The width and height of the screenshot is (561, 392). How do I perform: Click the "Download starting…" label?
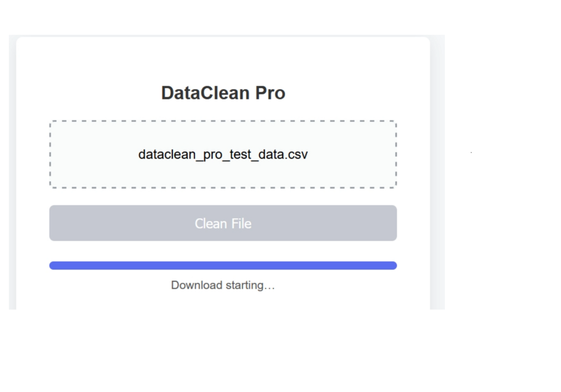[x=223, y=285]
